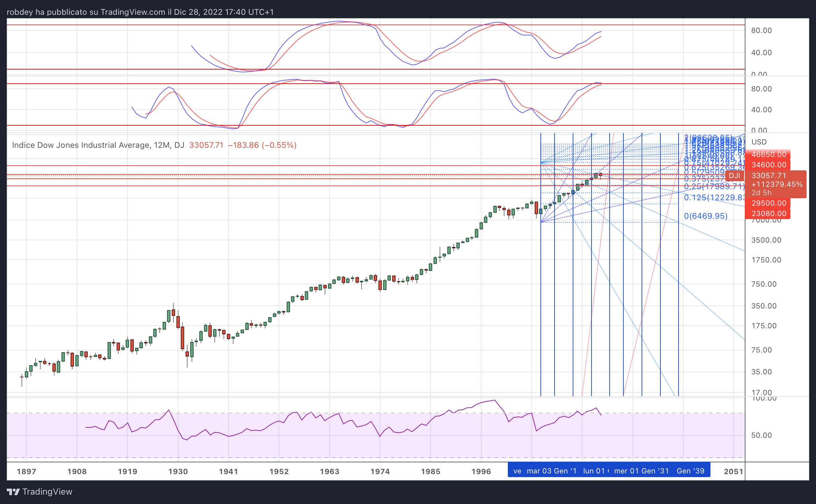Click the USD currency label on price scale
The image size is (816, 504).
[x=759, y=142]
